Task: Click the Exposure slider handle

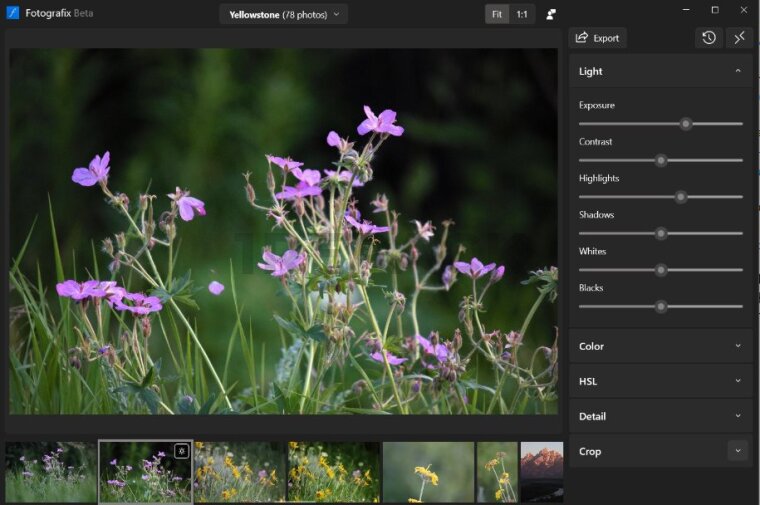Action: click(x=686, y=124)
